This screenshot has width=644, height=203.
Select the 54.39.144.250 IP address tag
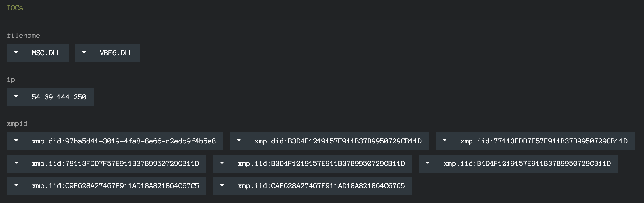point(59,97)
